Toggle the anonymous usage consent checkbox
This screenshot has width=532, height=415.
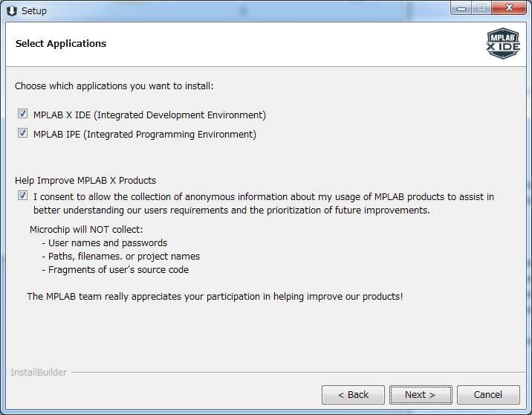point(23,196)
